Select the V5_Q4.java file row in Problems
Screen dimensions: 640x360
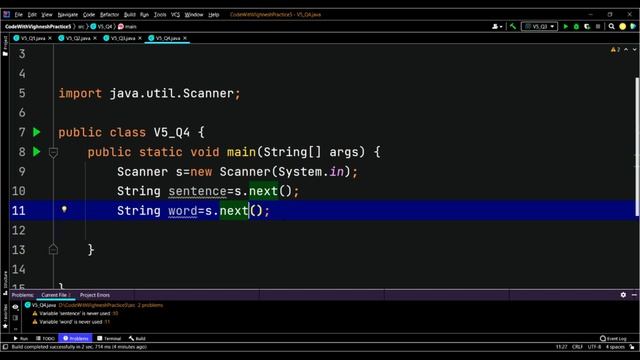(94, 305)
